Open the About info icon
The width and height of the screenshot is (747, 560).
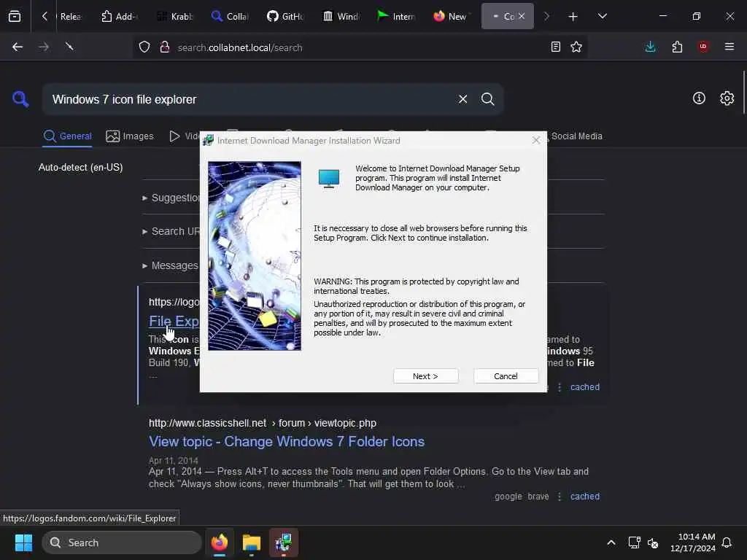(x=699, y=98)
